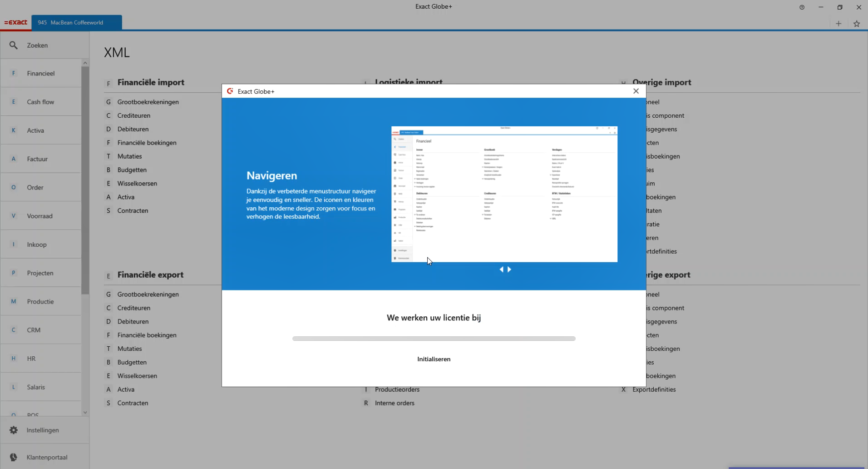Open the Projecten menu

click(x=41, y=273)
